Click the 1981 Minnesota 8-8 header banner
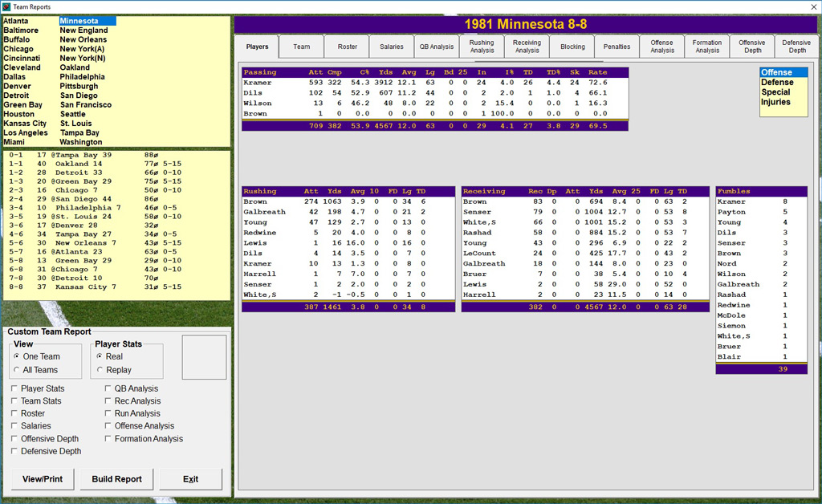 [527, 24]
